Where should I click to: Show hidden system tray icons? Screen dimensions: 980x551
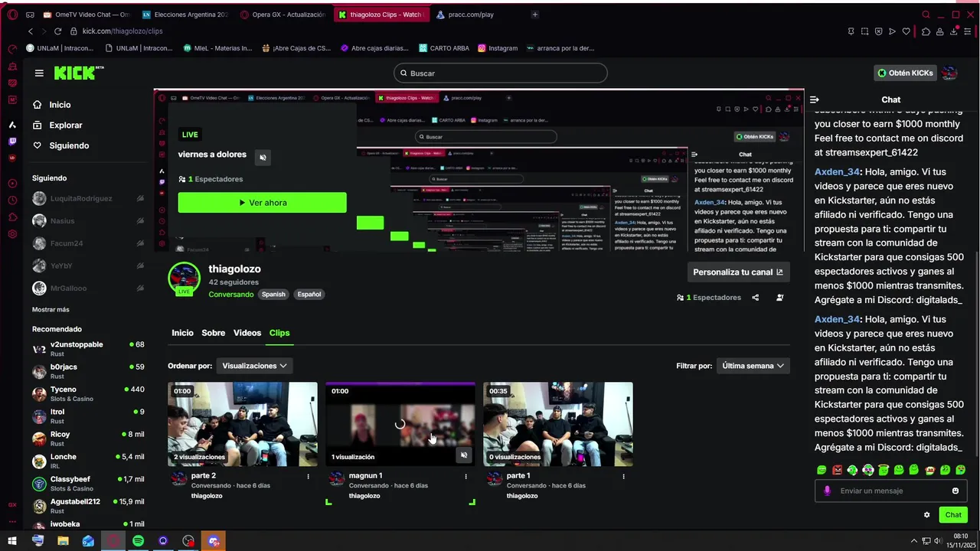click(913, 541)
